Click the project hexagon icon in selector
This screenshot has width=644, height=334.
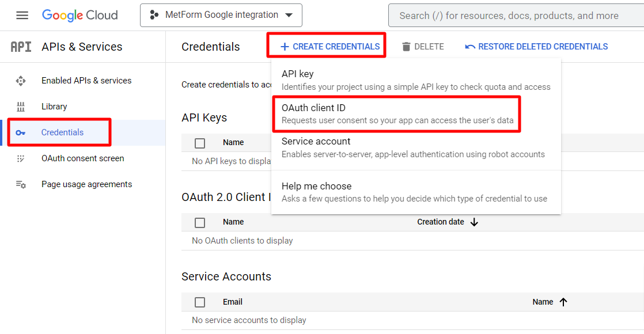[x=154, y=15]
